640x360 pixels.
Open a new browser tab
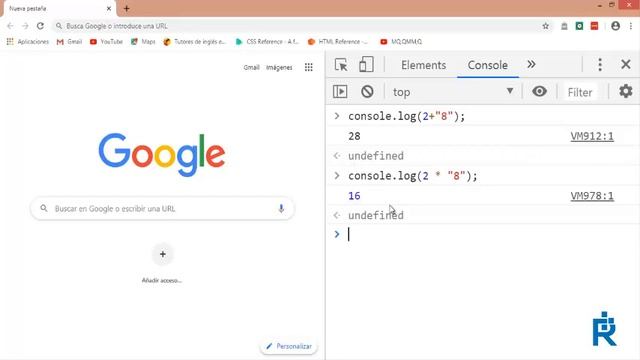click(x=127, y=8)
